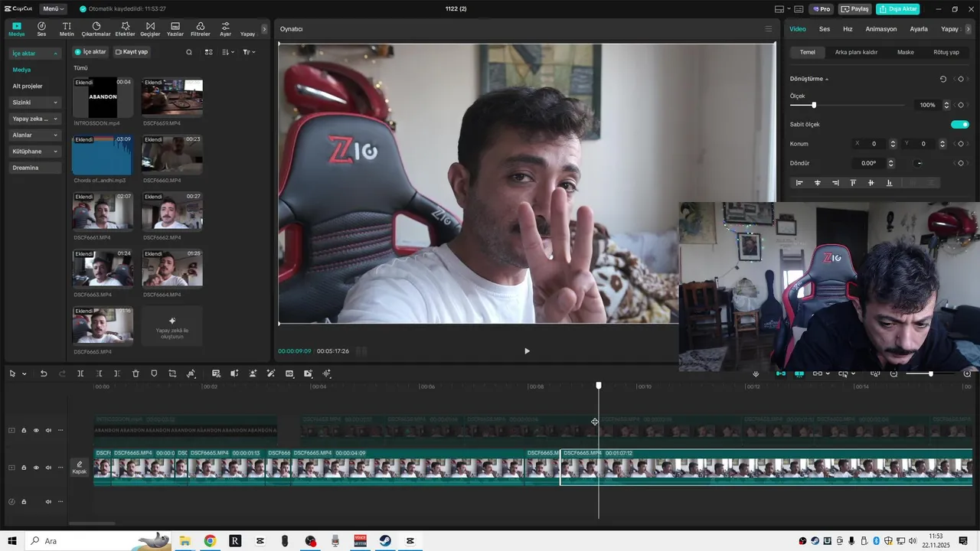Open the Metin text tool tab
Screen dimensions: 980x551
(67, 29)
